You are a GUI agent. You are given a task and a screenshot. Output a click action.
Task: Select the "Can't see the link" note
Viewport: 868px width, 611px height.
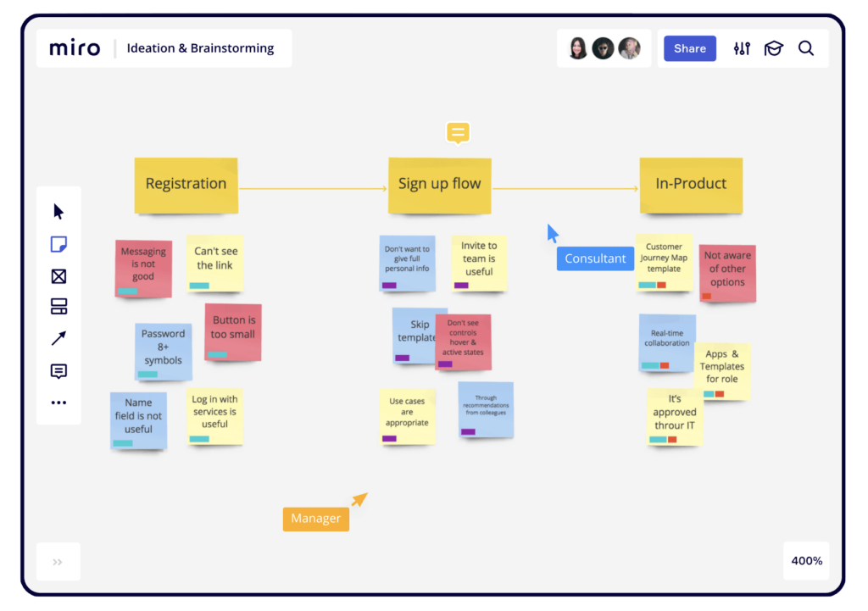(214, 263)
